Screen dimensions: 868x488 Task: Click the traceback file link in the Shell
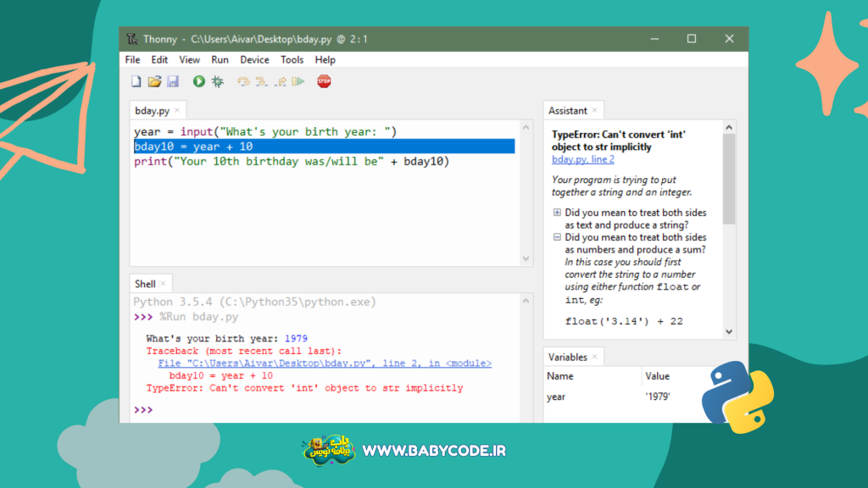(325, 363)
